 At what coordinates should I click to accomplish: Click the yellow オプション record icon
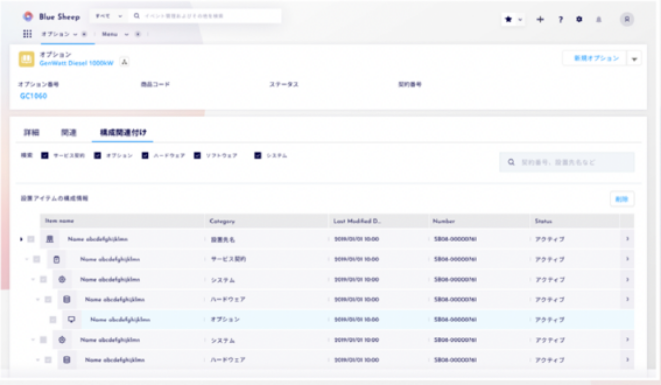pos(26,59)
